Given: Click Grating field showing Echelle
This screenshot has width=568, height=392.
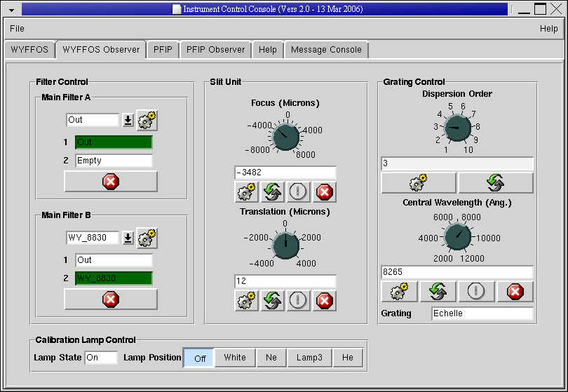Looking at the screenshot, I should pyautogui.click(x=482, y=313).
